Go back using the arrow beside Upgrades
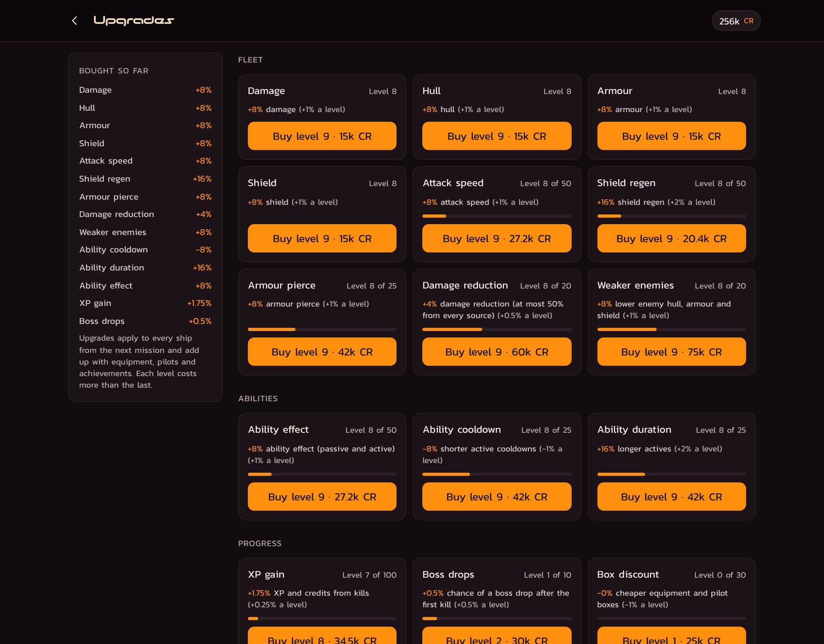824x644 pixels. click(x=75, y=21)
